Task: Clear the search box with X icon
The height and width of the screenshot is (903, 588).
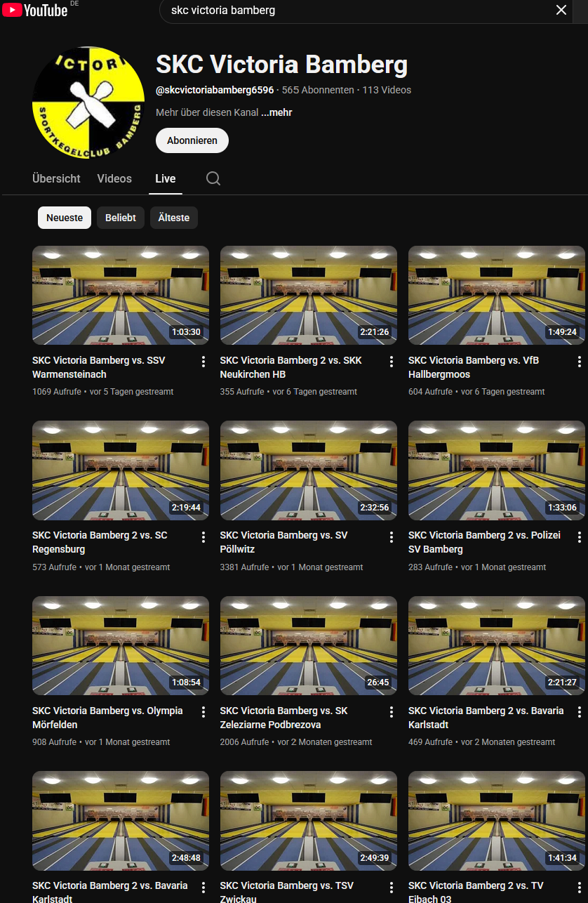Action: pos(561,10)
